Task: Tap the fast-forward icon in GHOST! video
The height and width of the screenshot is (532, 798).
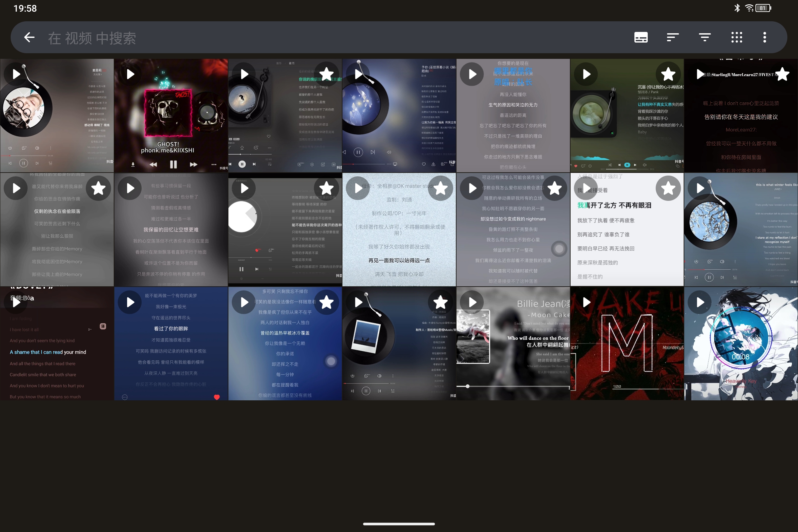Action: [x=194, y=165]
